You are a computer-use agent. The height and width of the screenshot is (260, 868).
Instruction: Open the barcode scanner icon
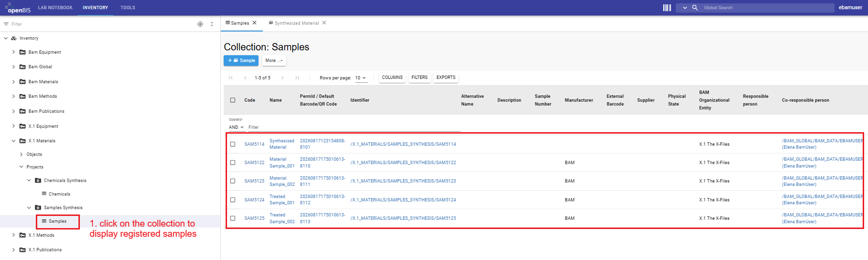(x=667, y=8)
